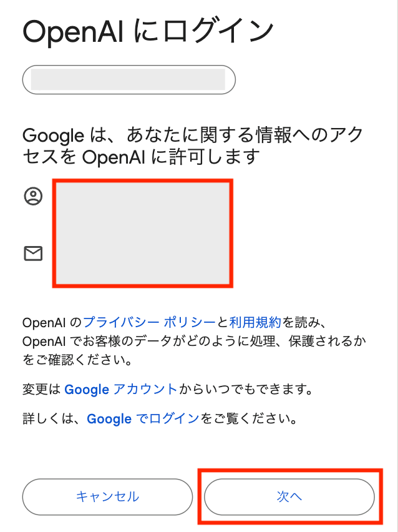Click the OpenAI にログイン heading

pos(148,31)
